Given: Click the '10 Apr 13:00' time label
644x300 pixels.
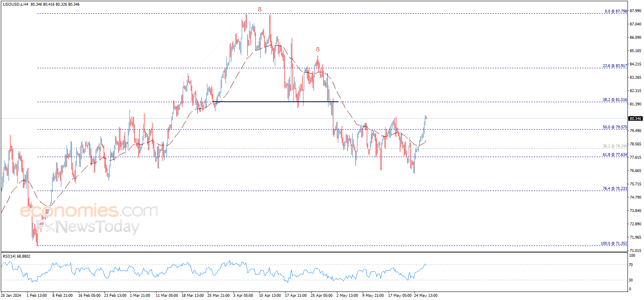Looking at the screenshot, I should 270,296.
